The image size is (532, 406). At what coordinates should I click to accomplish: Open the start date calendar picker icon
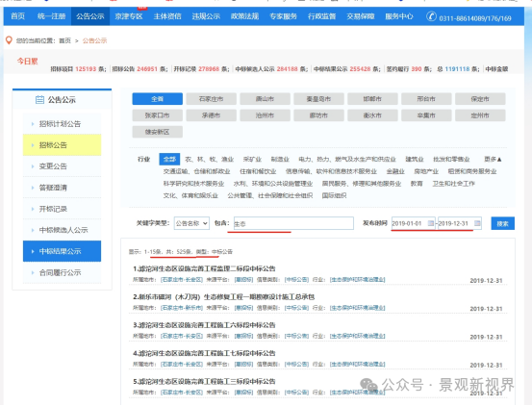(x=431, y=223)
